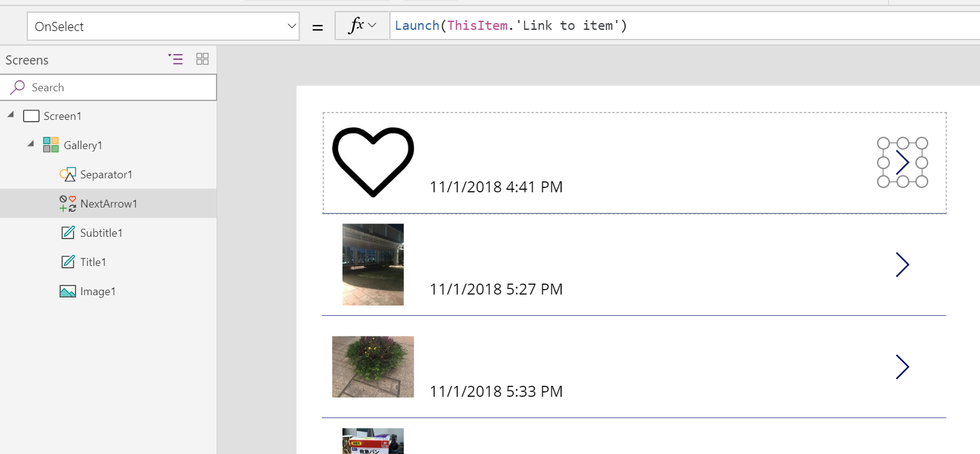Viewport: 980px width, 454px height.
Task: Click the 11/1/2018 5:27 PM label
Action: [x=496, y=289]
